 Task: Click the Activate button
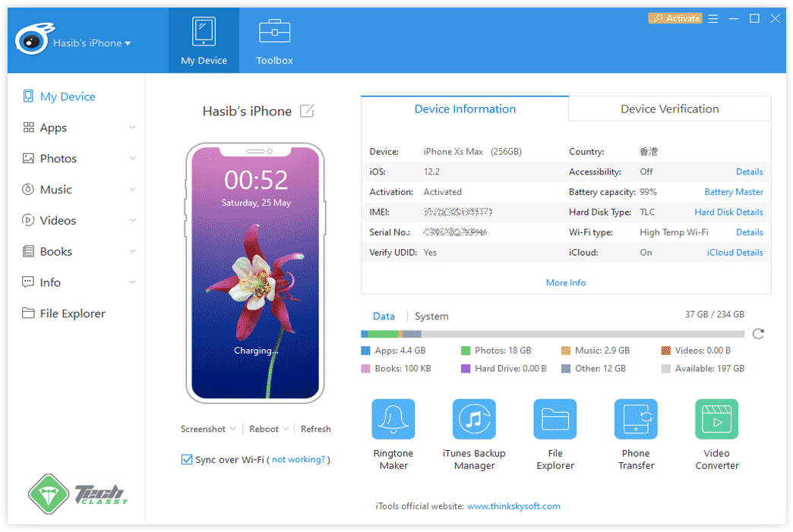click(x=675, y=18)
